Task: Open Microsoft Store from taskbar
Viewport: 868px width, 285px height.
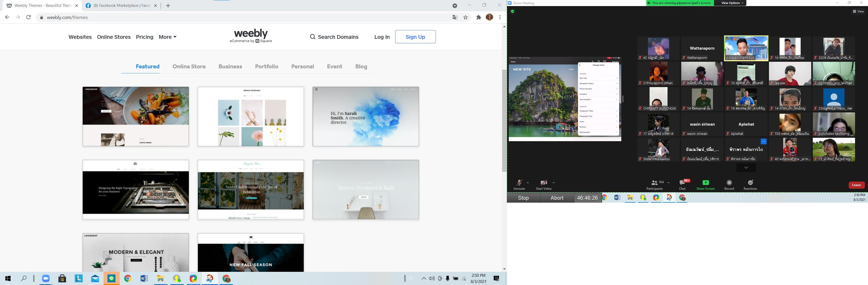Action: [62, 278]
